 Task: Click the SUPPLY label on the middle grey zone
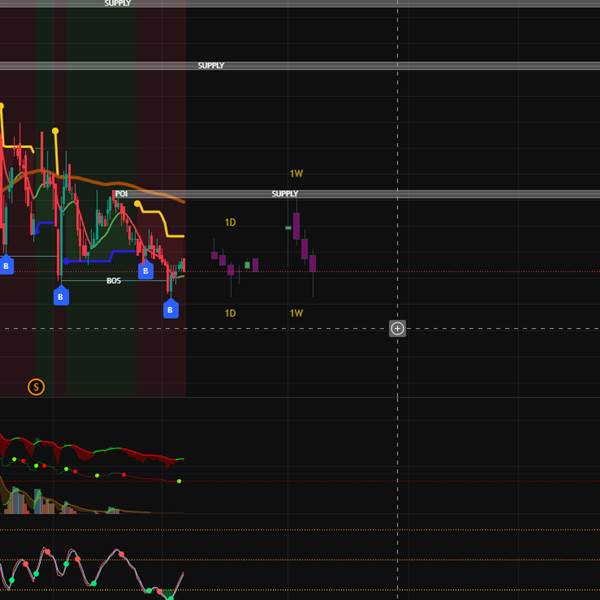click(x=211, y=65)
